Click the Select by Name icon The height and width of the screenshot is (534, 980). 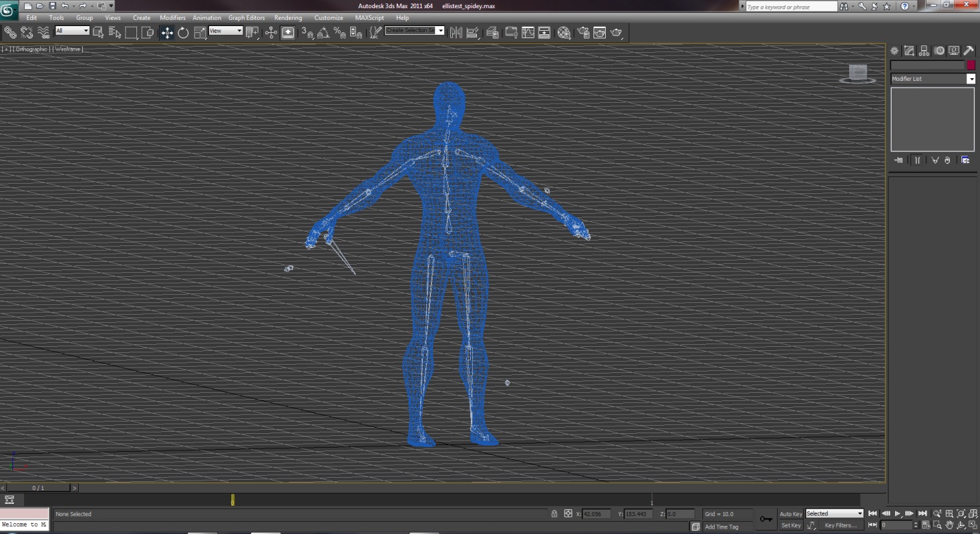(x=114, y=32)
